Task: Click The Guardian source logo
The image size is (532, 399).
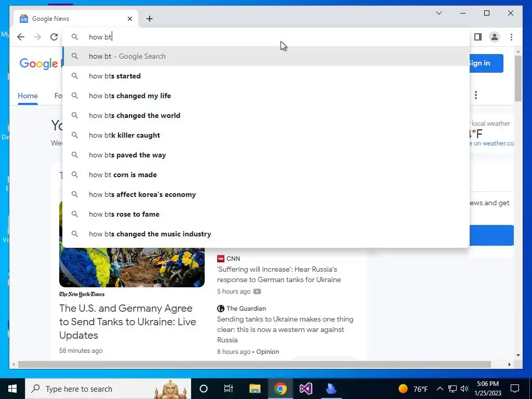Action: coord(220,309)
